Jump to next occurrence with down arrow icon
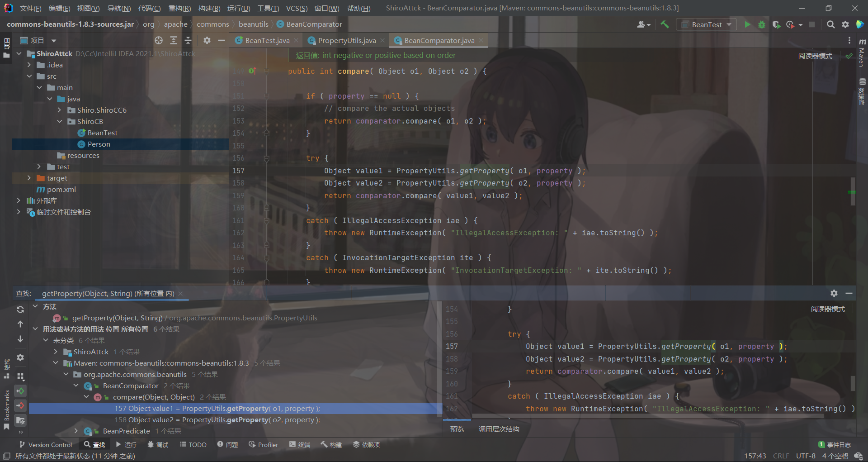 (x=20, y=339)
